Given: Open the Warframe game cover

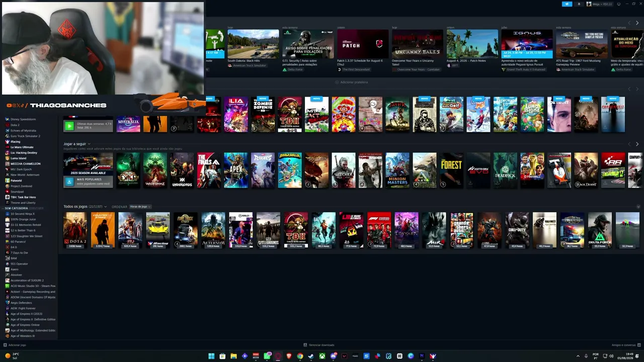Looking at the screenshot, I should [155, 170].
